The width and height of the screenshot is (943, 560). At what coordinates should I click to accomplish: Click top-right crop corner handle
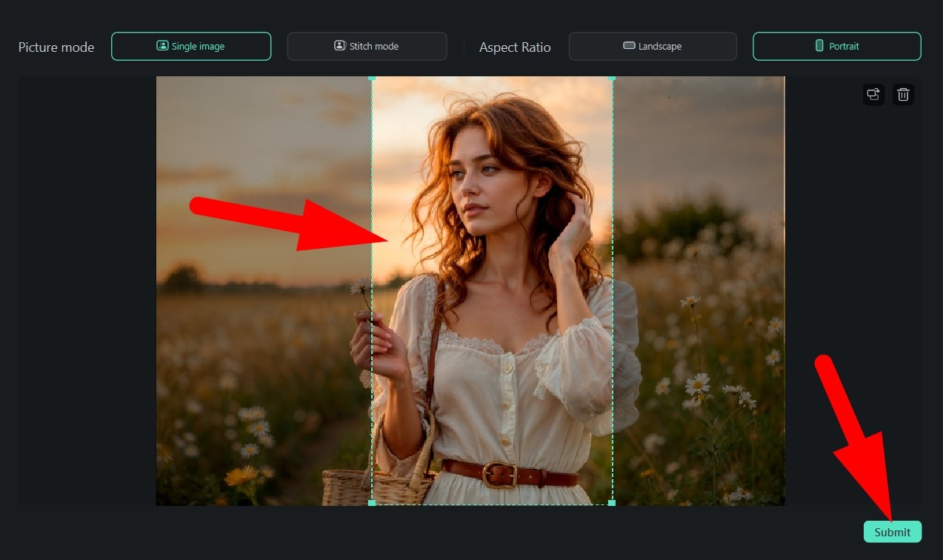pos(612,77)
